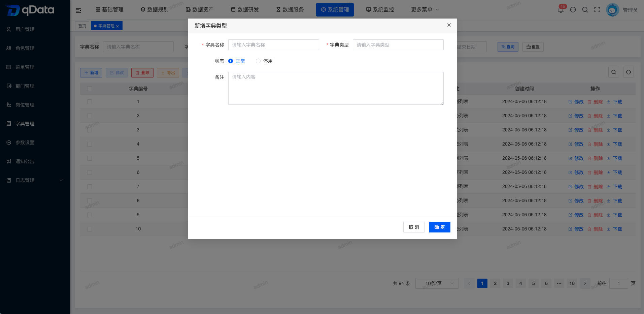Click the 确定 button

[440, 227]
